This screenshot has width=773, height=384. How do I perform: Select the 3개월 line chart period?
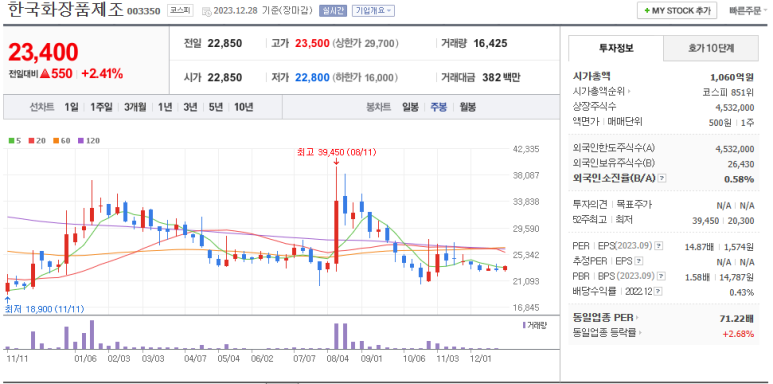coord(136,107)
